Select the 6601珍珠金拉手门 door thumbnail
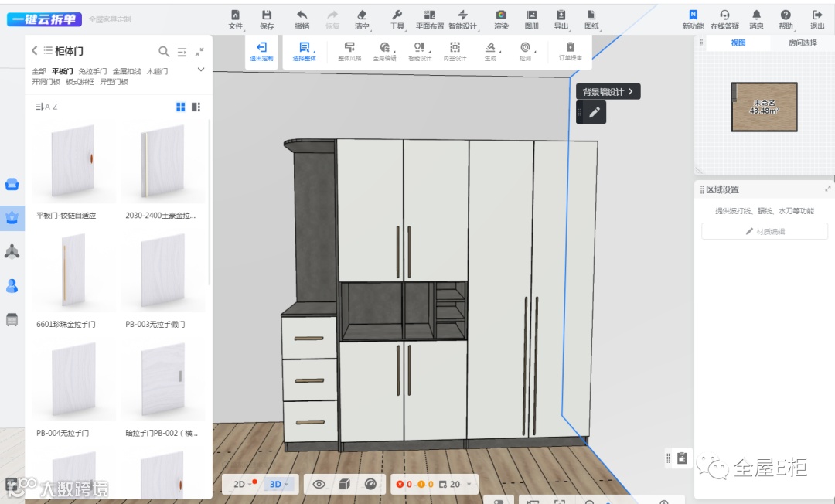The height and width of the screenshot is (504, 835). (72, 272)
